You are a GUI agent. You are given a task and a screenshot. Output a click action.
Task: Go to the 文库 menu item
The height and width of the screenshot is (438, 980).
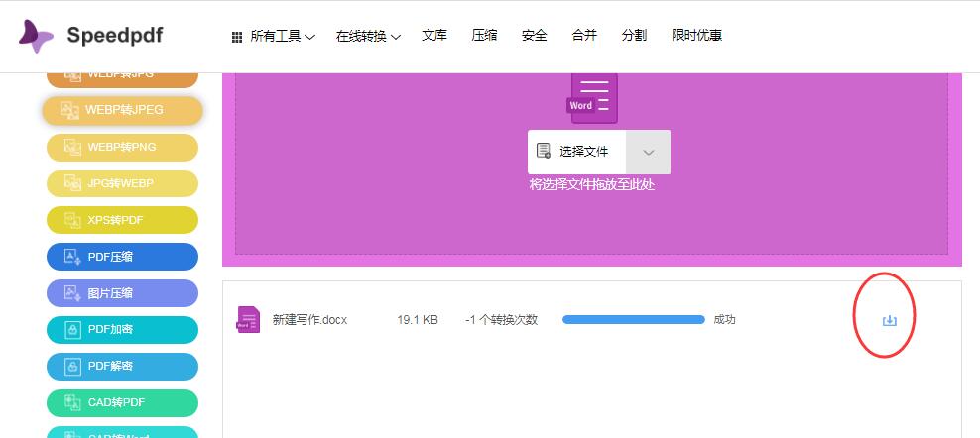tap(434, 36)
